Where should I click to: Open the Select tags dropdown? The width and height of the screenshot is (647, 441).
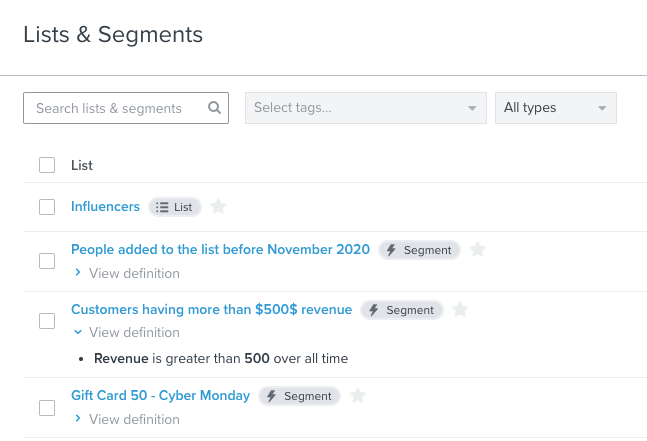[x=365, y=108]
